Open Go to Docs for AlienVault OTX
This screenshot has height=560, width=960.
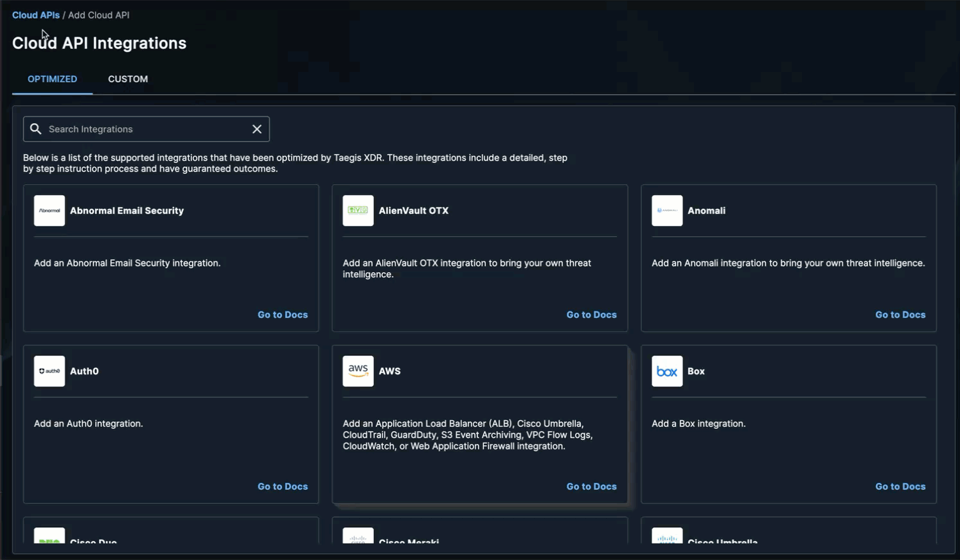click(591, 315)
